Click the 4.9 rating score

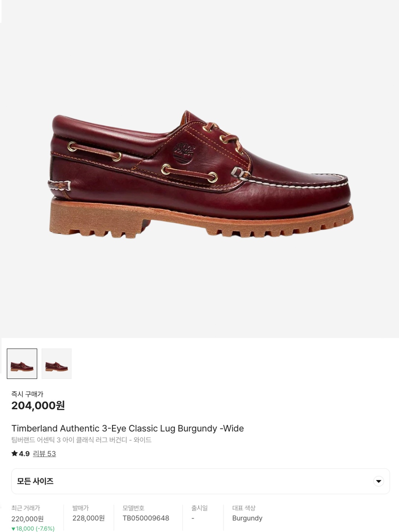(24, 454)
